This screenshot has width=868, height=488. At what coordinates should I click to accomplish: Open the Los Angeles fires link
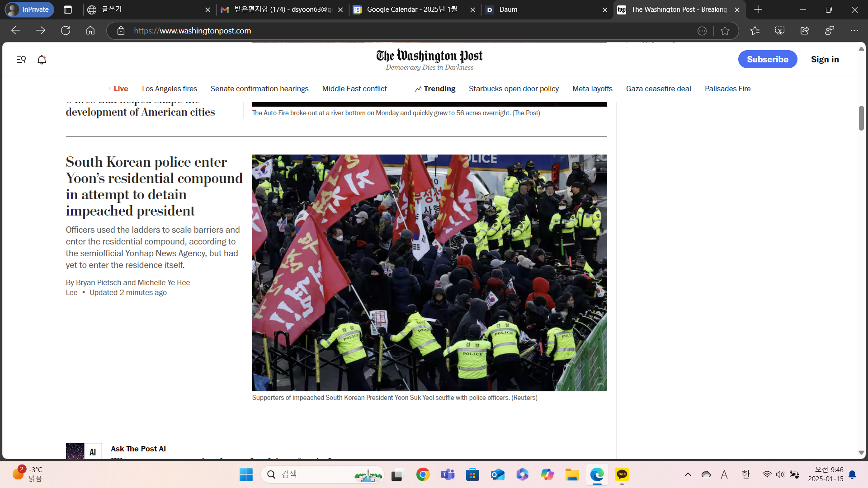(170, 89)
